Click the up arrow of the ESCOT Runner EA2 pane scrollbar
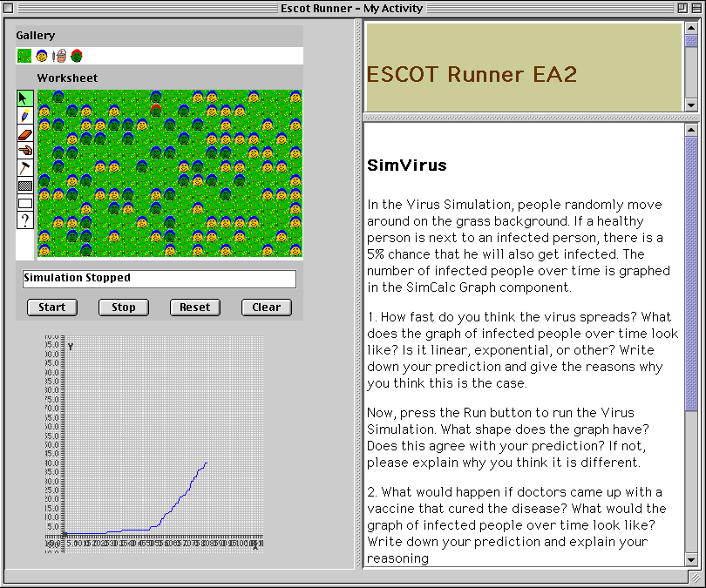 click(x=690, y=28)
